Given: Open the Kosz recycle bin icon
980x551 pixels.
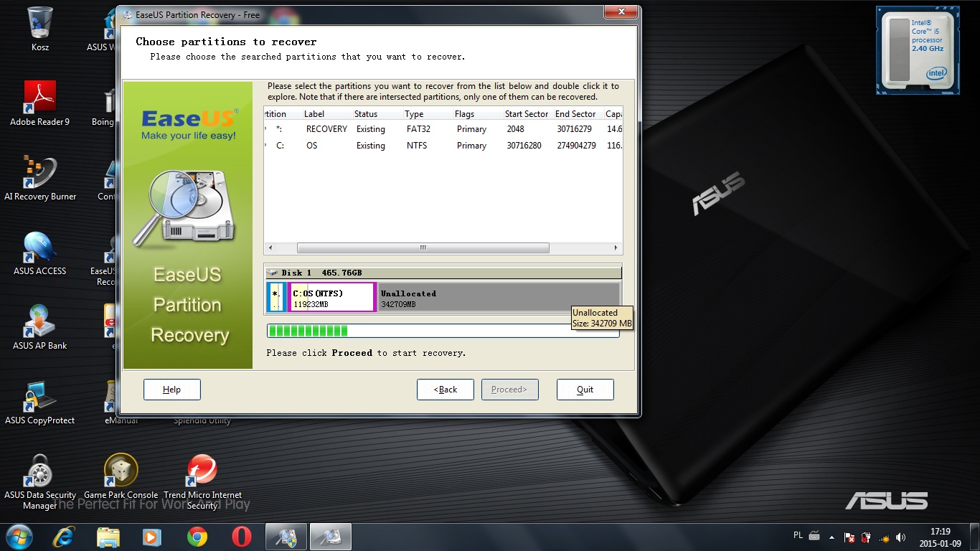Looking at the screenshot, I should (40, 29).
